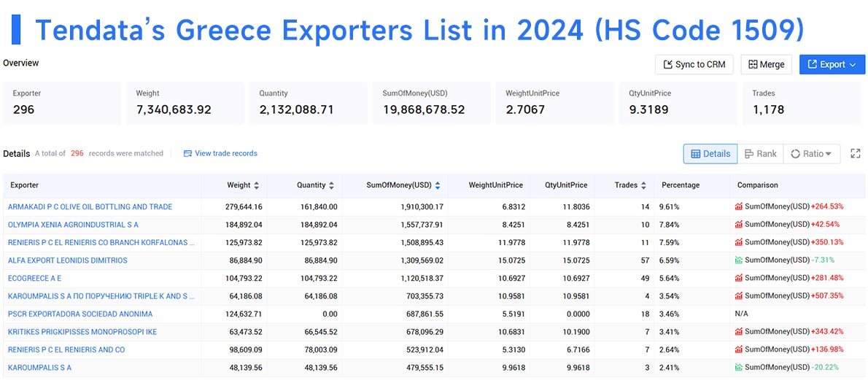The height and width of the screenshot is (383, 868).
Task: Click the Sync to CRM icon
Action: coord(667,64)
